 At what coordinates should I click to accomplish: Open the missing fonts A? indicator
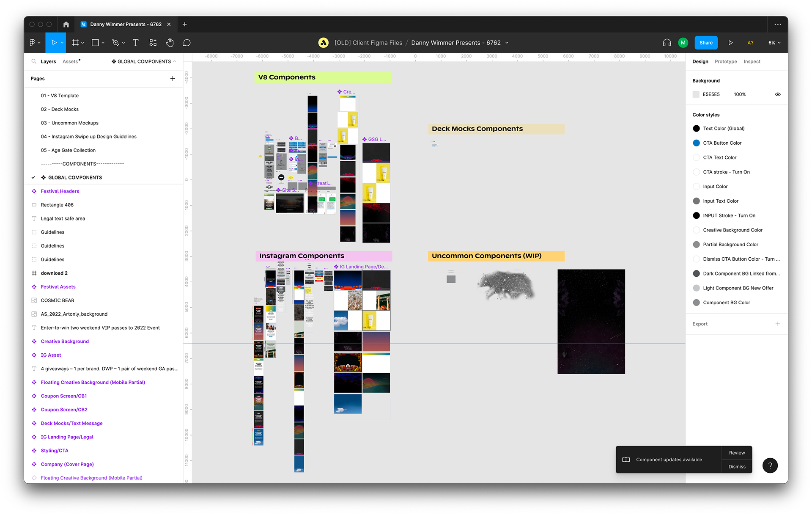[x=750, y=43]
